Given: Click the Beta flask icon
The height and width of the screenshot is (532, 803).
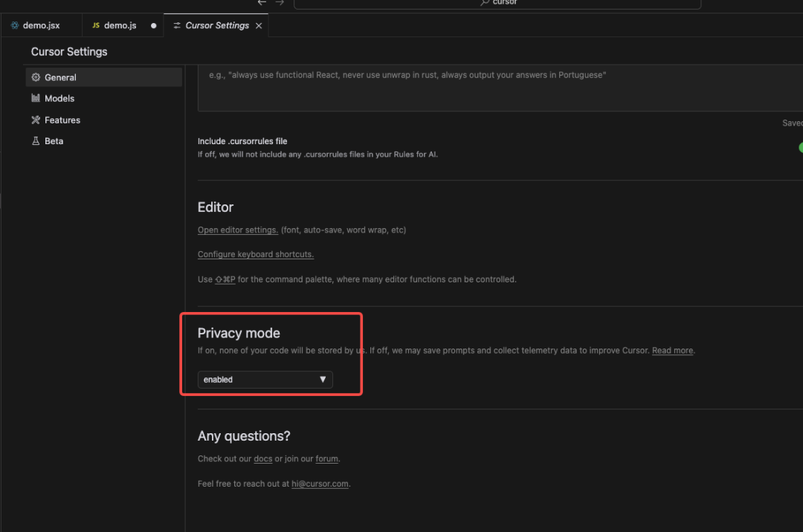Looking at the screenshot, I should (36, 140).
